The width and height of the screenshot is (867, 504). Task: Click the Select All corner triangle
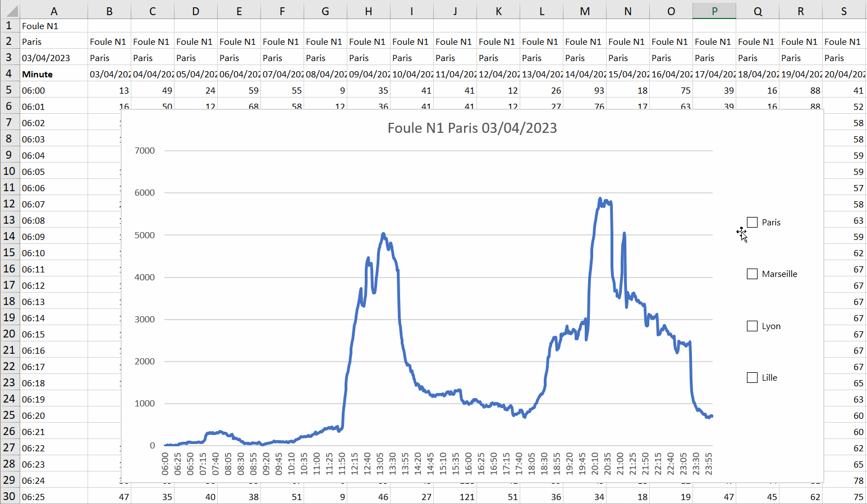point(10,11)
